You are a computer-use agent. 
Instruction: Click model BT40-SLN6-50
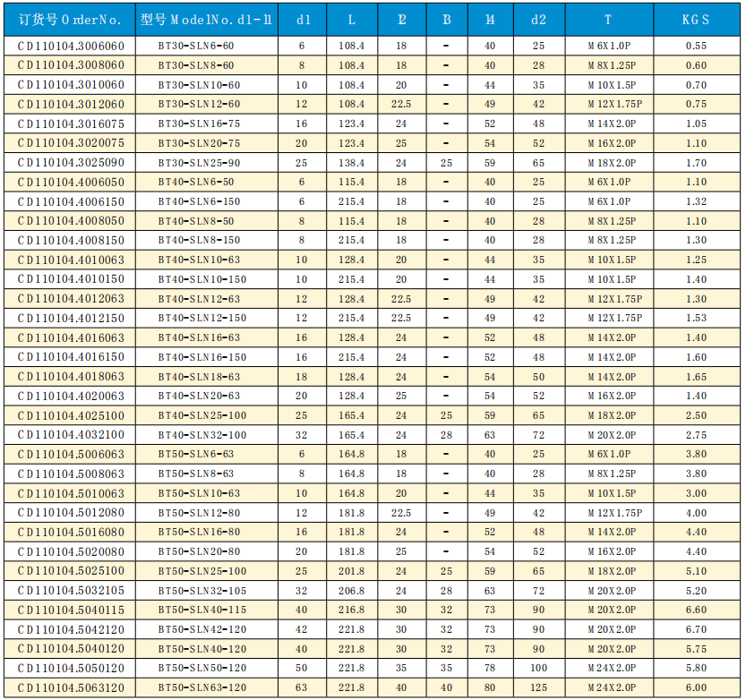click(196, 182)
